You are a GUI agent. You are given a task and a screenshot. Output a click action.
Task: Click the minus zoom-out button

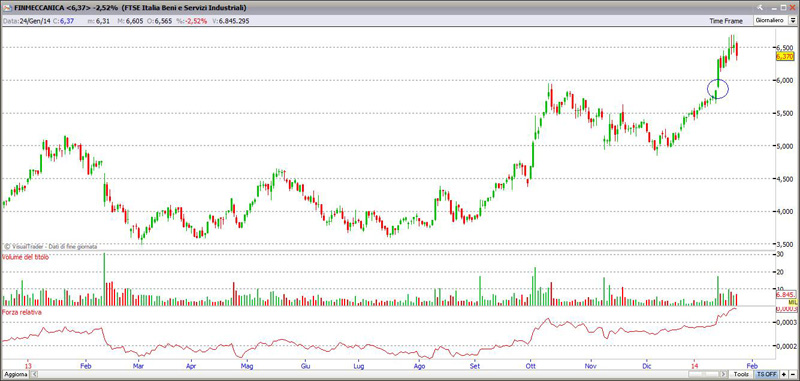pos(792,375)
